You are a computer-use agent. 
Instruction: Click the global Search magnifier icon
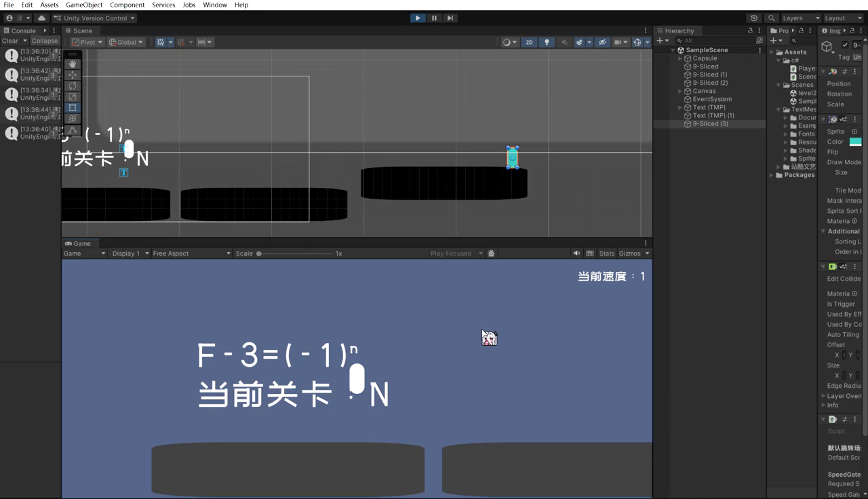click(x=772, y=18)
